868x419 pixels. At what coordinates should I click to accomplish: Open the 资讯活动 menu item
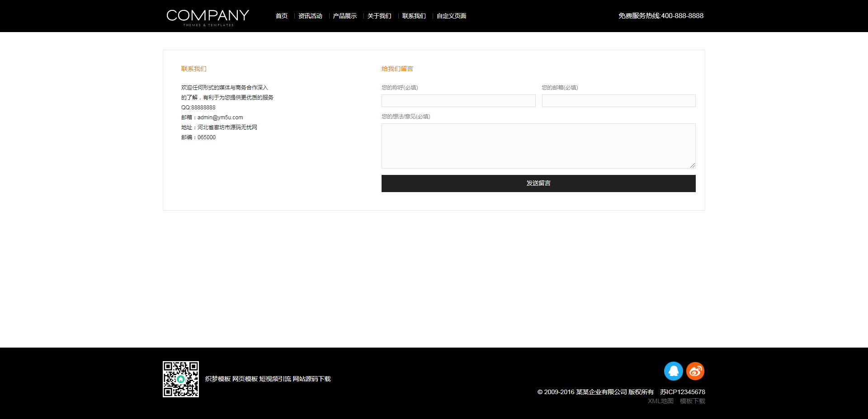tap(310, 16)
